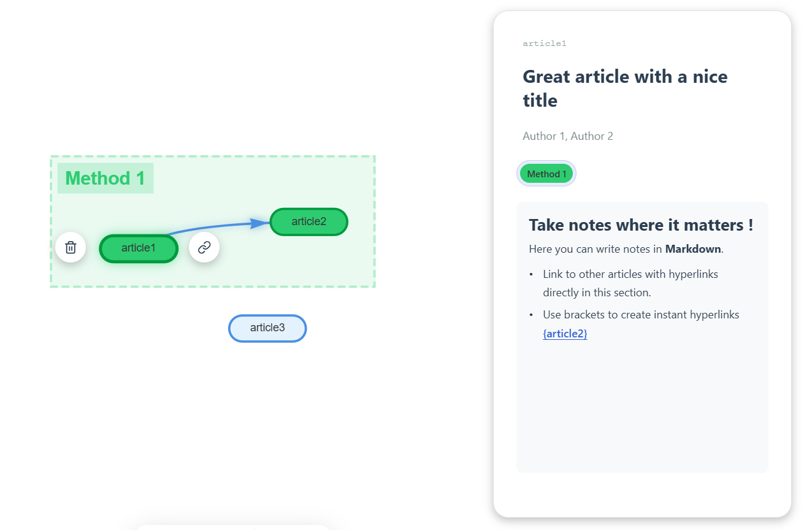
Task: Select the second bullet about brackets
Action: click(x=641, y=314)
